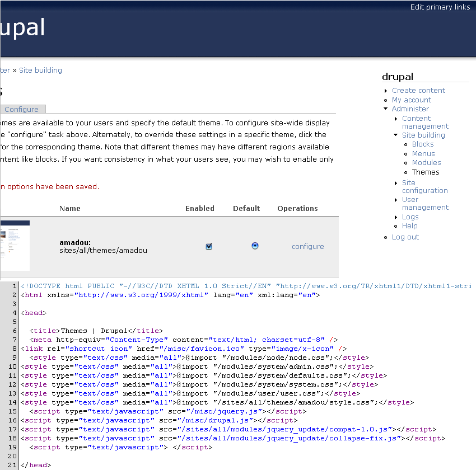Open the Site building breadcrumb link
Image resolution: width=476 pixels, height=470 pixels.
tap(40, 70)
